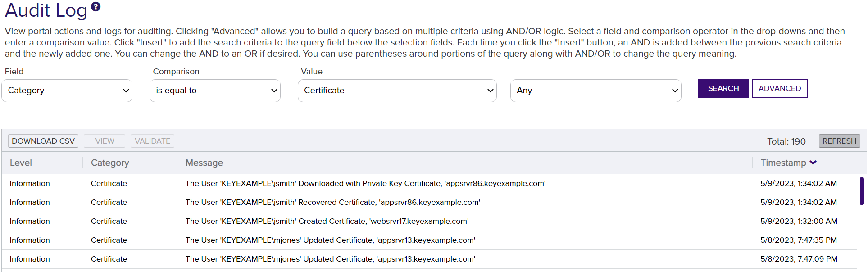868x272 pixels.
Task: Click the Audit Log help question mark icon
Action: 95,7
